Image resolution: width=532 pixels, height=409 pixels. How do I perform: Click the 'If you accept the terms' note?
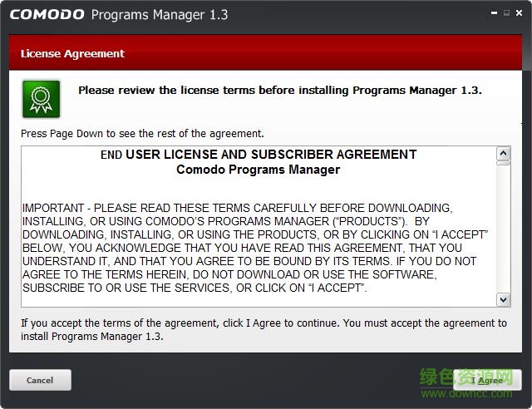264,329
